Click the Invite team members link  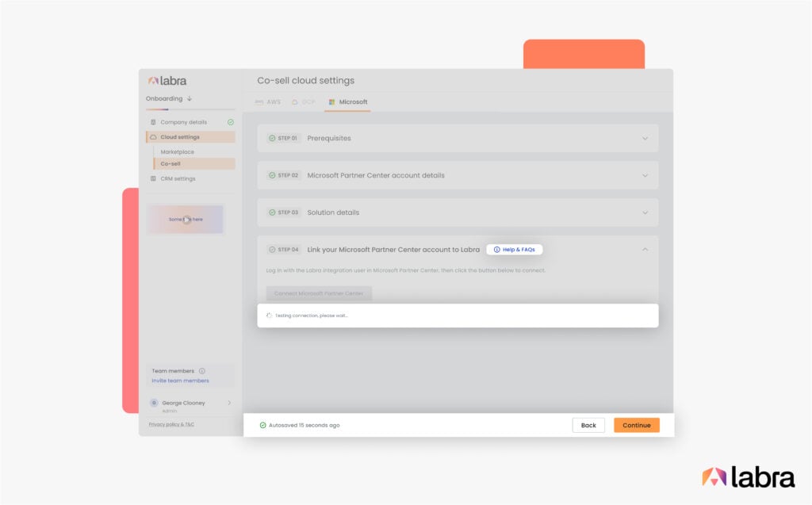click(x=180, y=381)
